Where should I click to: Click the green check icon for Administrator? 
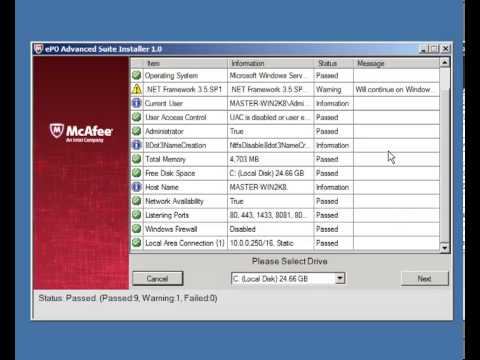tap(136, 131)
